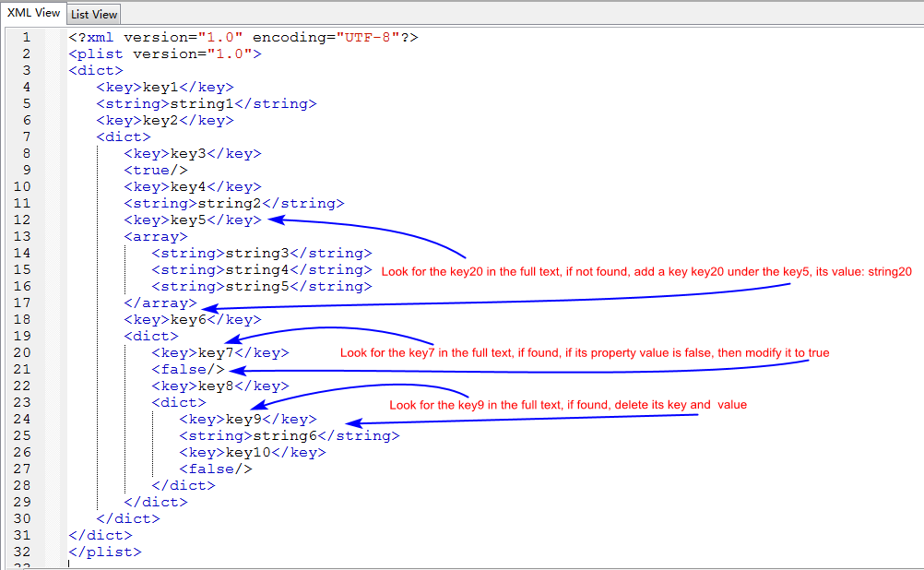The width and height of the screenshot is (924, 570).
Task: Click the red key9 deletion annotation note
Action: point(567,405)
